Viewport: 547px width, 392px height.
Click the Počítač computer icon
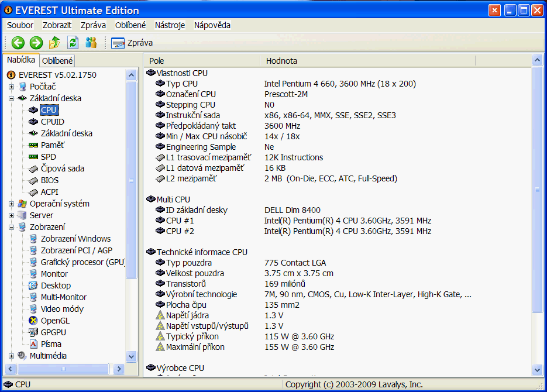(22, 87)
